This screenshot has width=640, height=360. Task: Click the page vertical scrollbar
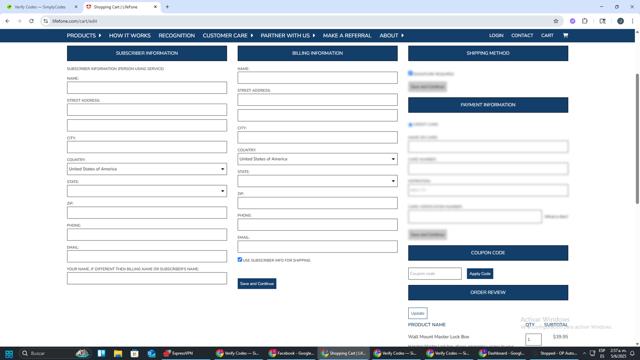click(637, 139)
